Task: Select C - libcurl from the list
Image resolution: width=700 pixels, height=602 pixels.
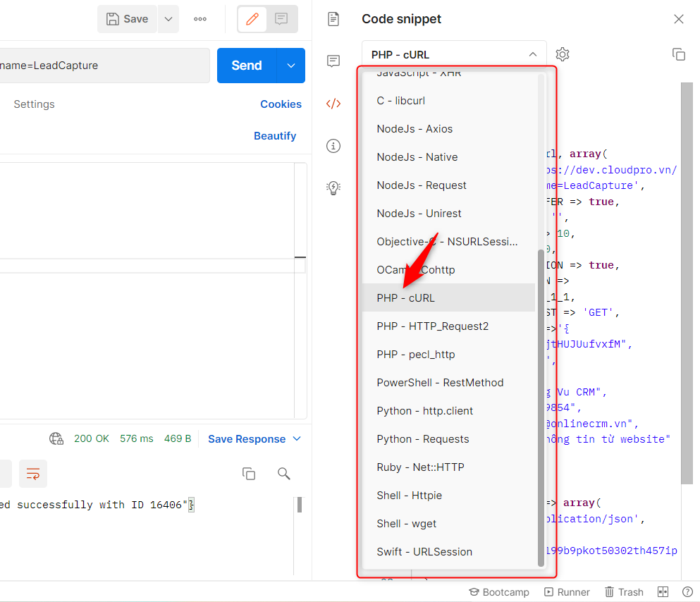Action: pos(448,101)
